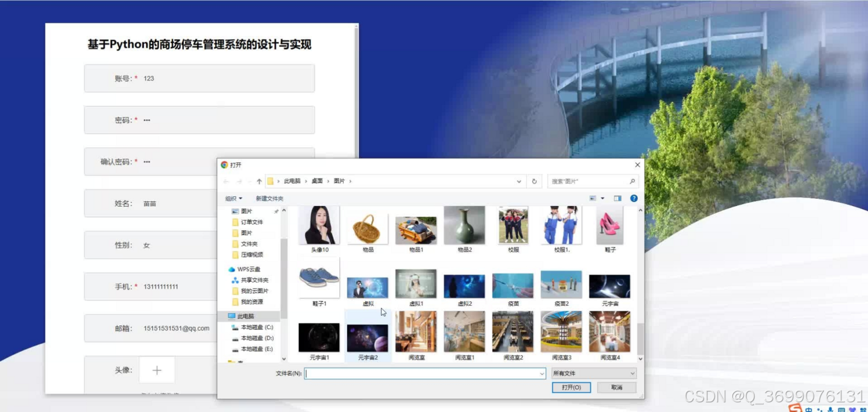Screen dimensions: 868x412
Task: Select the 疫苗 image file
Action: pos(513,289)
